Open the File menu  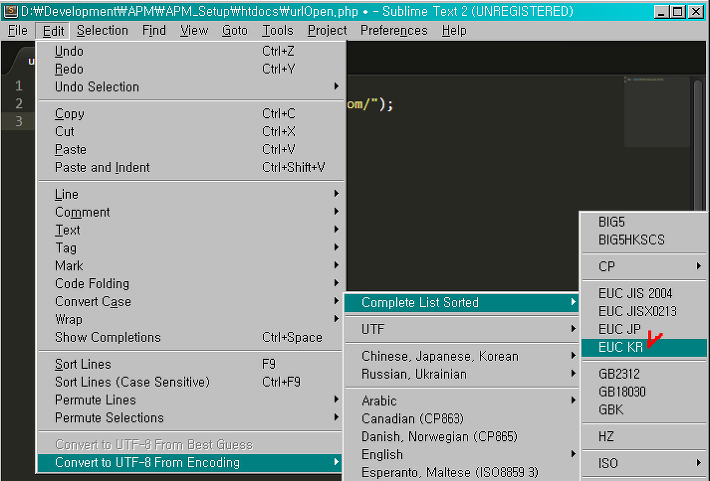(18, 30)
